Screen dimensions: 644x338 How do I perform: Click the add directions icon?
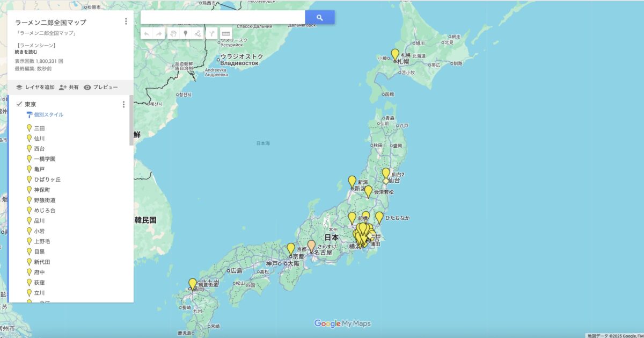212,34
